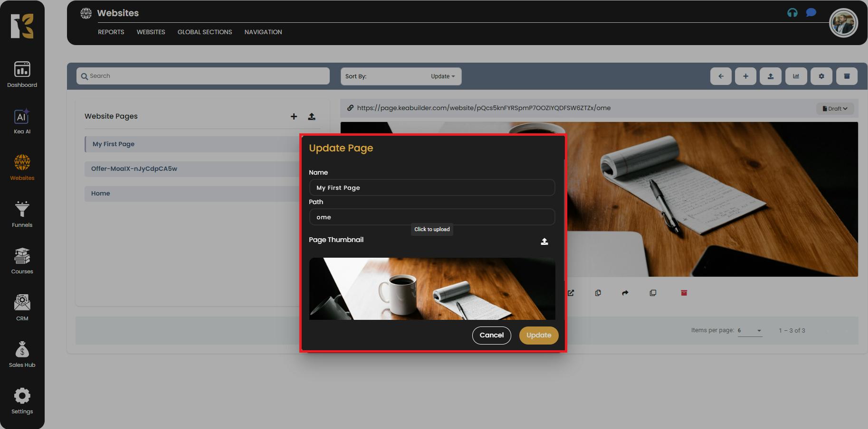
Task: Switch to the Global Sections tab
Action: (204, 32)
